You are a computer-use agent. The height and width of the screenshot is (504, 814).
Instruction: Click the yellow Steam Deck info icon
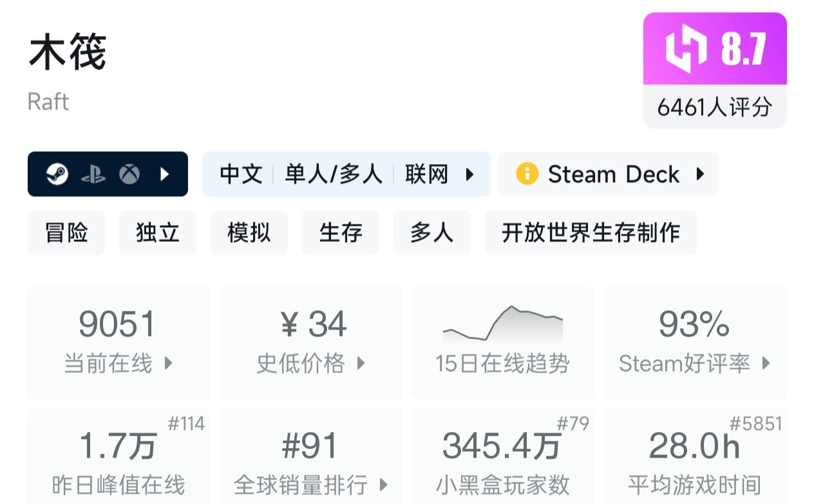(527, 174)
